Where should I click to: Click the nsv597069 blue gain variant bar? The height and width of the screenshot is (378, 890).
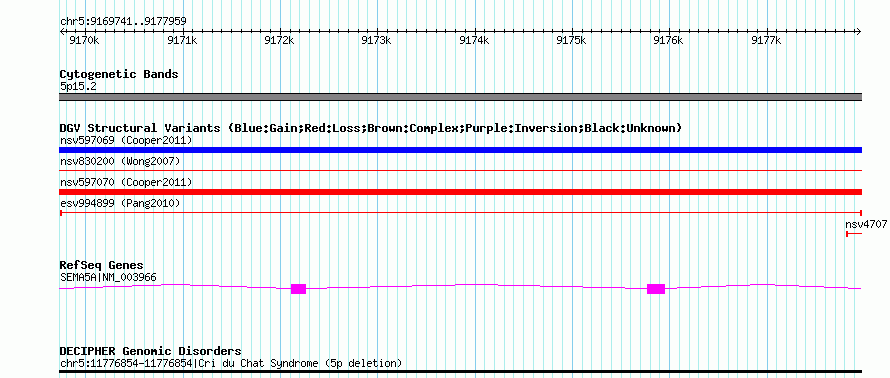[x=460, y=150]
